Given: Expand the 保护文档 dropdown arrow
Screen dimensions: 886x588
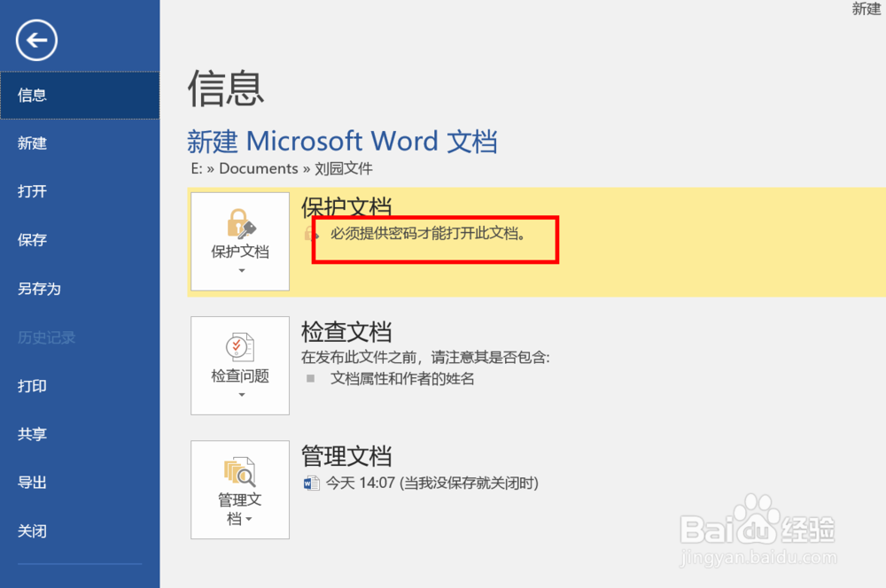Looking at the screenshot, I should point(242,271).
